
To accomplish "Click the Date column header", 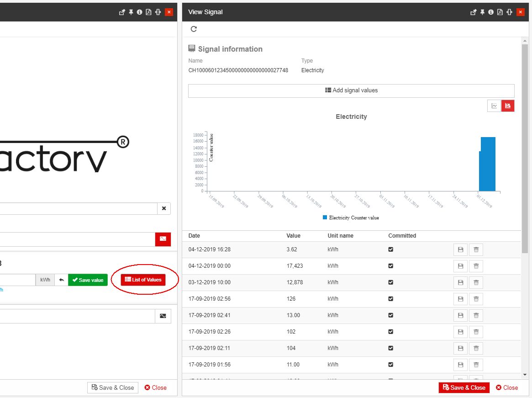I will [194, 236].
